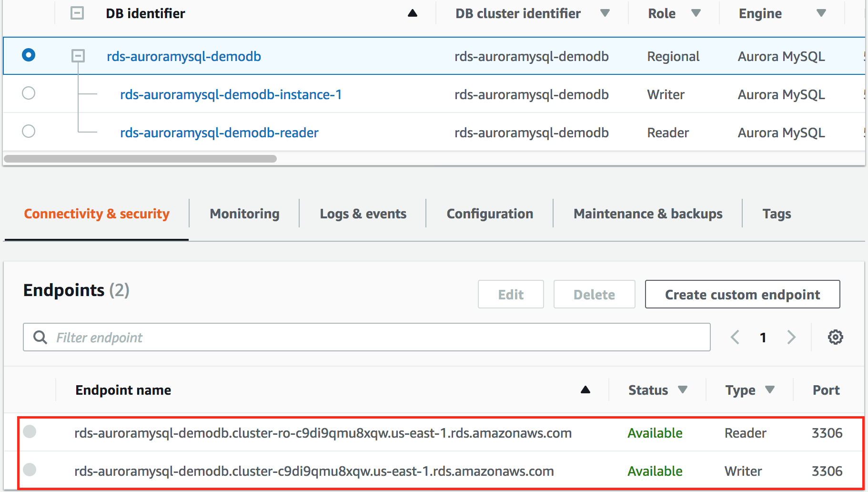Click Port column header
Screen dimensions: 868x492
point(826,390)
